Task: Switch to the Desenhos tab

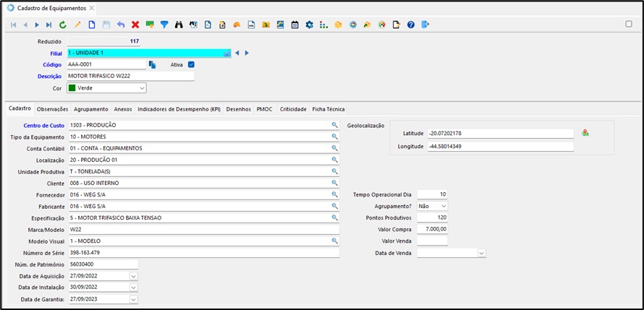Action: coord(239,109)
